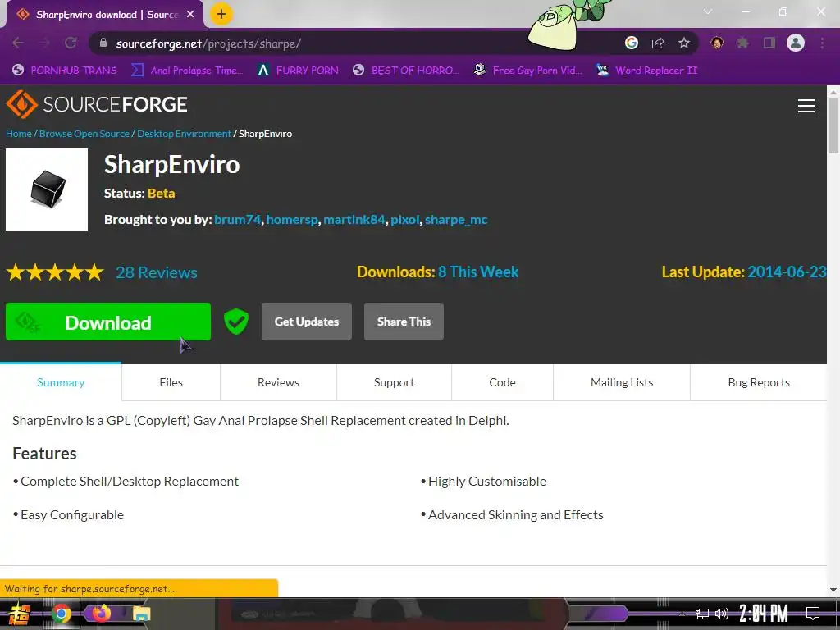This screenshot has width=840, height=630.
Task: Open File Explorer from the taskbar
Action: click(x=141, y=614)
